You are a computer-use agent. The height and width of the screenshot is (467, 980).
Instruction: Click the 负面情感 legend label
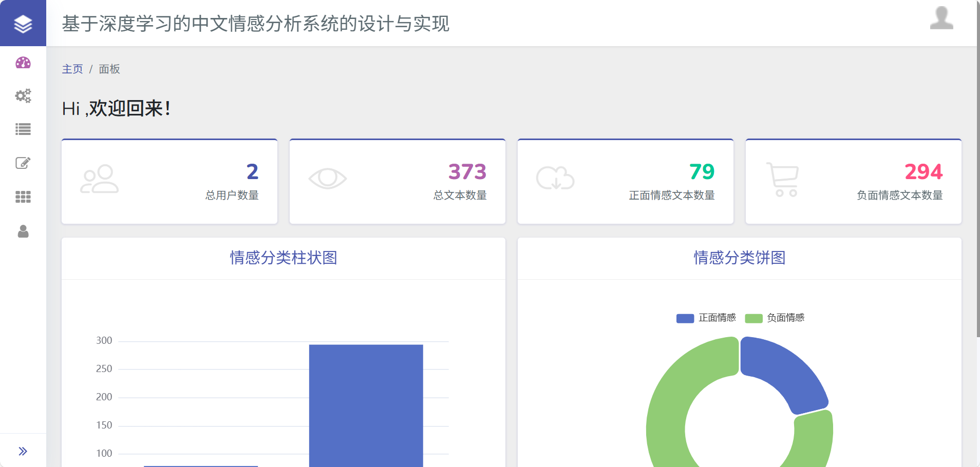pos(785,318)
